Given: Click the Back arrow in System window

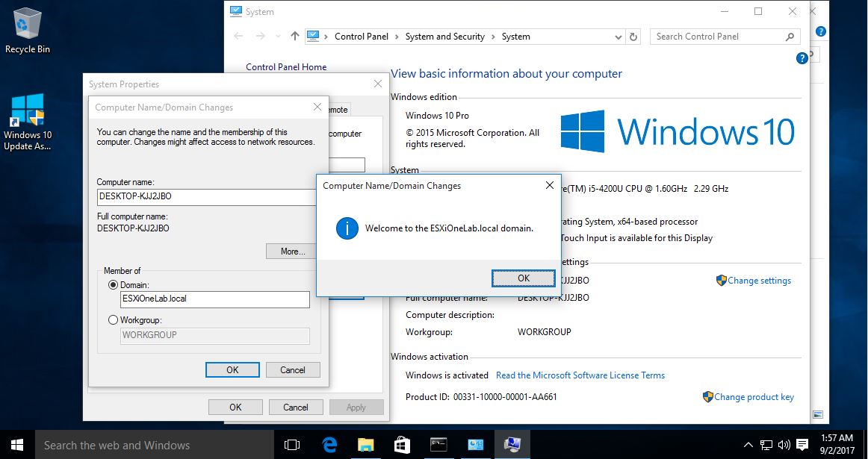Looking at the screenshot, I should pos(238,37).
